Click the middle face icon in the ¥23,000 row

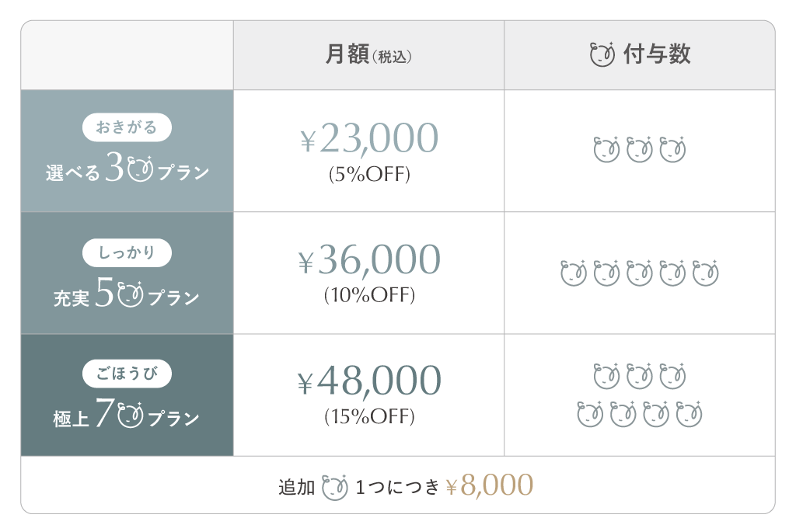[x=639, y=149]
